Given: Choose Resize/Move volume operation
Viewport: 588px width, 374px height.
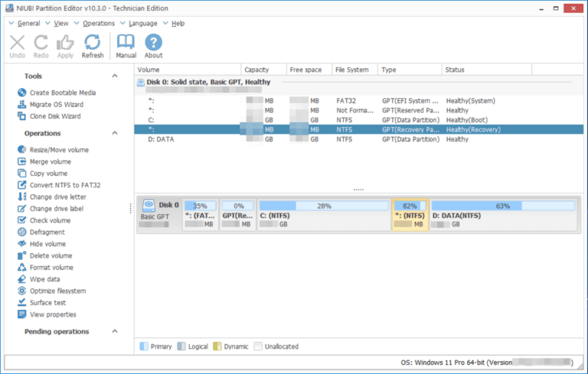Looking at the screenshot, I should (x=54, y=150).
